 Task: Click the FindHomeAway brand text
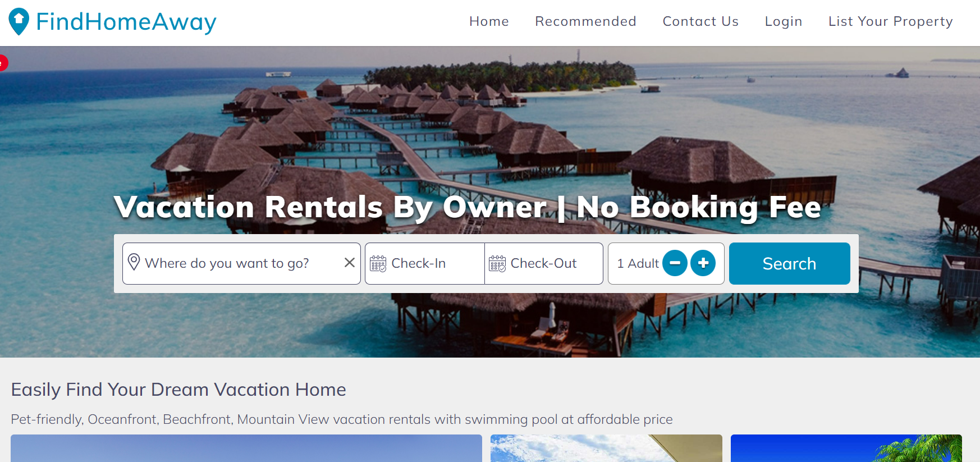coord(126,22)
